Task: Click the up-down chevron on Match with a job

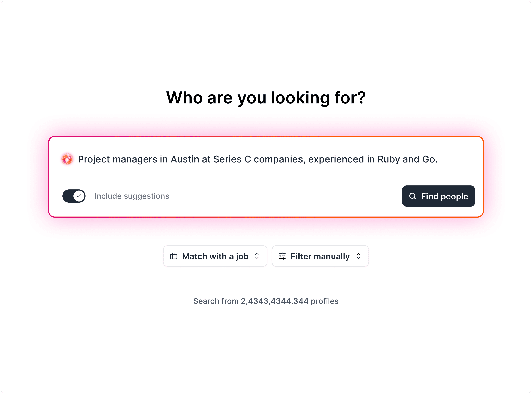Action: pyautogui.click(x=257, y=256)
